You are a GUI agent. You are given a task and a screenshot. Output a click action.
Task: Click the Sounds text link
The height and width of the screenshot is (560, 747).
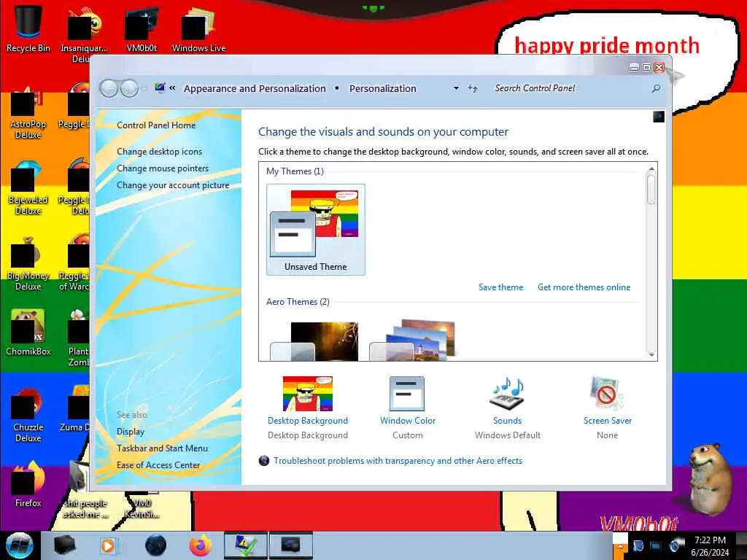[508, 421]
